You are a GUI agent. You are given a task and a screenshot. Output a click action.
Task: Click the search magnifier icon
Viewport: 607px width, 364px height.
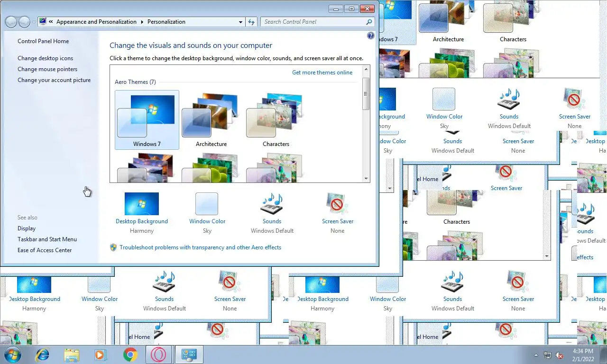coord(369,22)
